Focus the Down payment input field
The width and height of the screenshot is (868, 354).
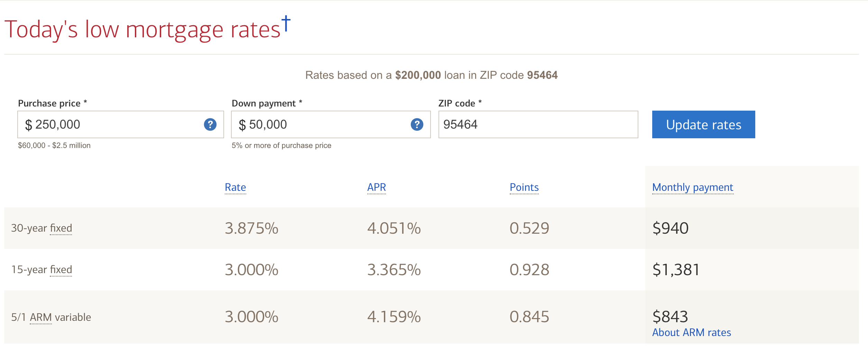331,124
